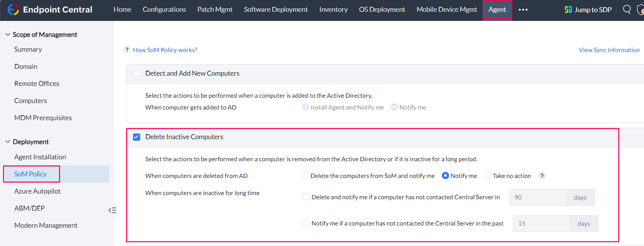
Task: Click the question icon near How SoM Policy works
Action: coord(127,50)
